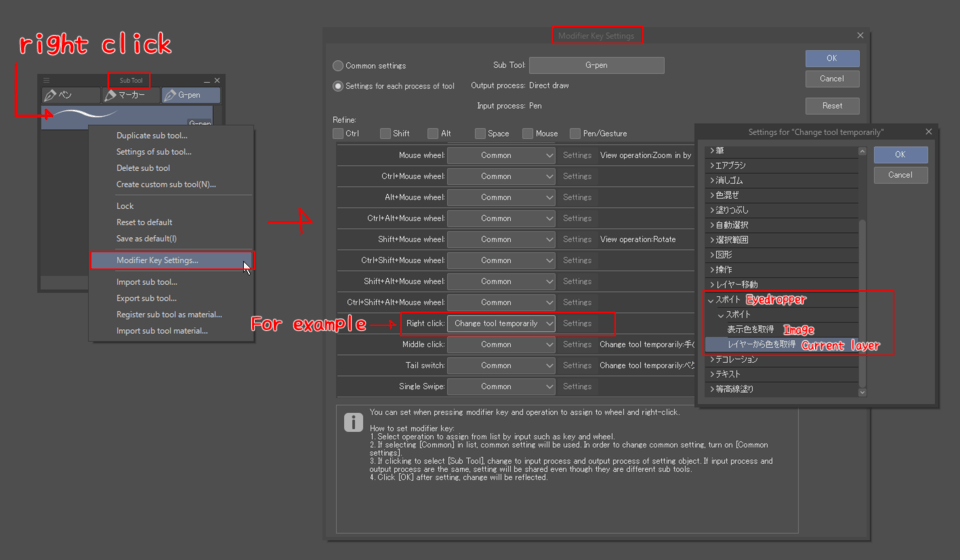This screenshot has width=960, height=560.
Task: Close the Modifier Key Settings dialog
Action: (860, 35)
